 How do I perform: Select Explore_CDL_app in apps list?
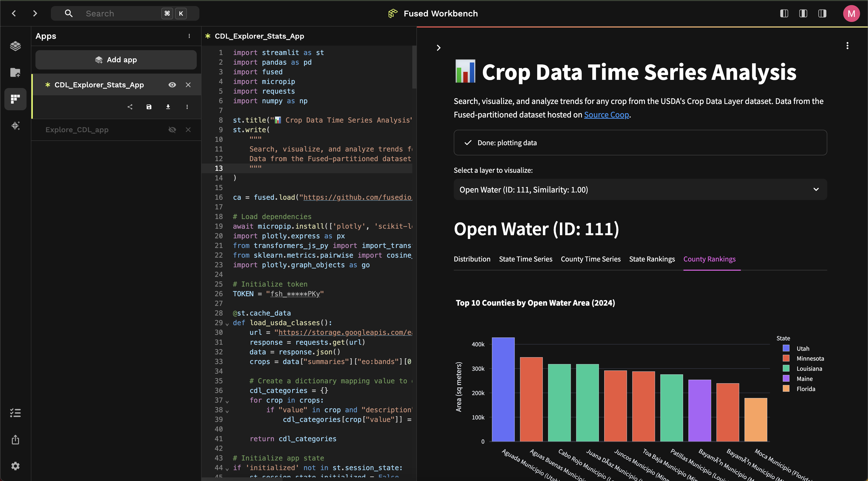point(77,130)
